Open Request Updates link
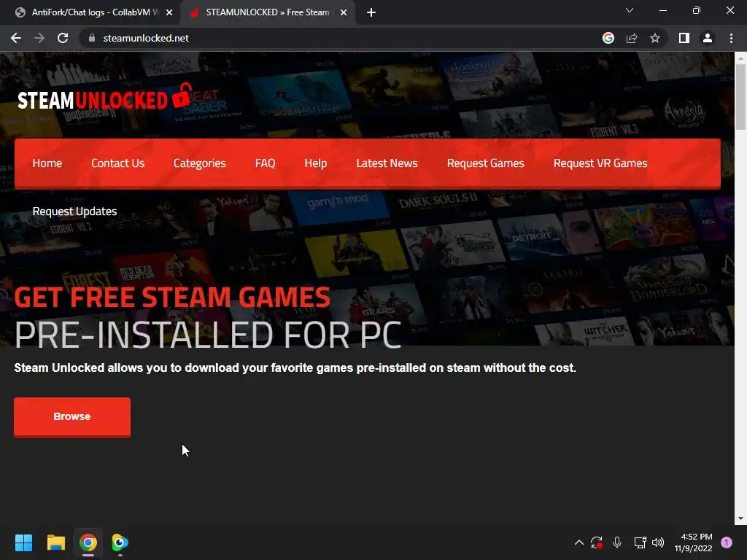Screen dimensions: 747x560 pos(75,211)
